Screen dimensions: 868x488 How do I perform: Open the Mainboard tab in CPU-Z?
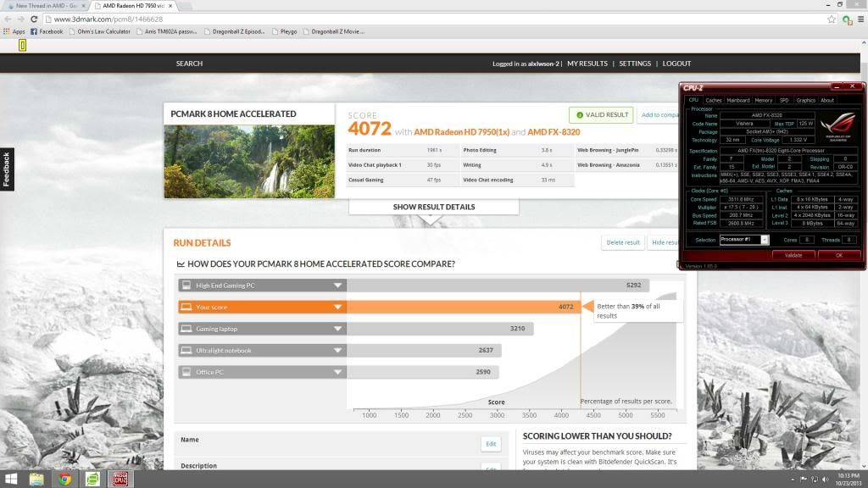tap(738, 100)
